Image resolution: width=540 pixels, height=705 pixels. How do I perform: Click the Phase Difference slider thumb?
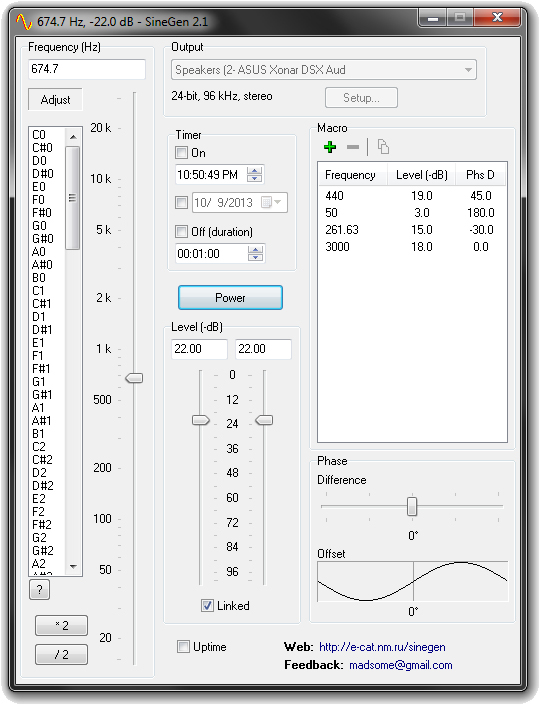click(412, 506)
